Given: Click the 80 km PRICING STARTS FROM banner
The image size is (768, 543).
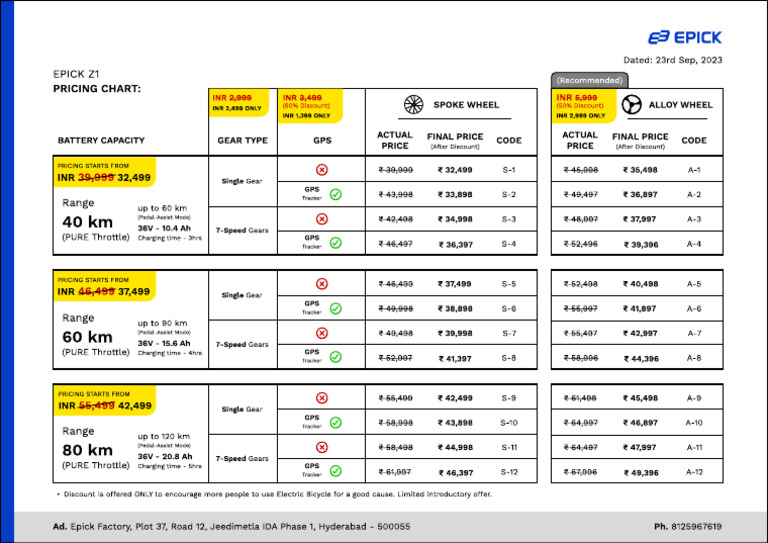Looking at the screenshot, I should coord(105,401).
